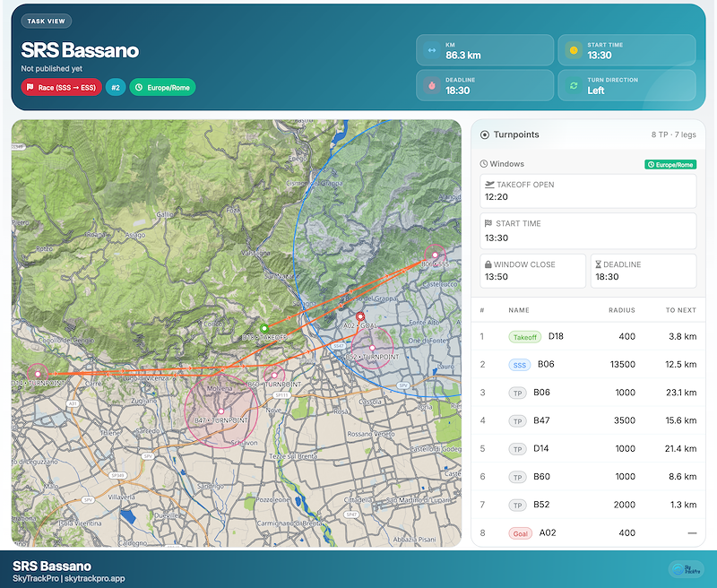Click the Deadline hourglass icon
The image size is (717, 588).
pyautogui.click(x=598, y=264)
